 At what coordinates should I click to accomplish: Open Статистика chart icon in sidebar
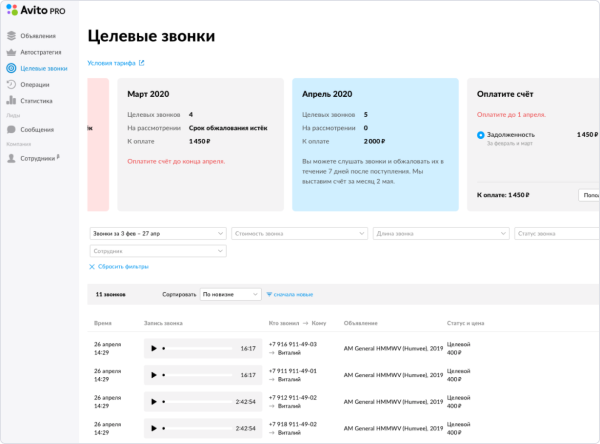tap(11, 101)
